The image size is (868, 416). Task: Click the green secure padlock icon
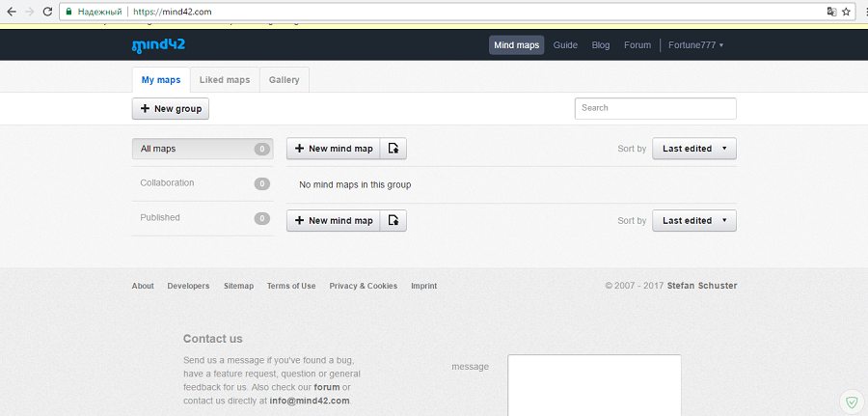pyautogui.click(x=68, y=12)
